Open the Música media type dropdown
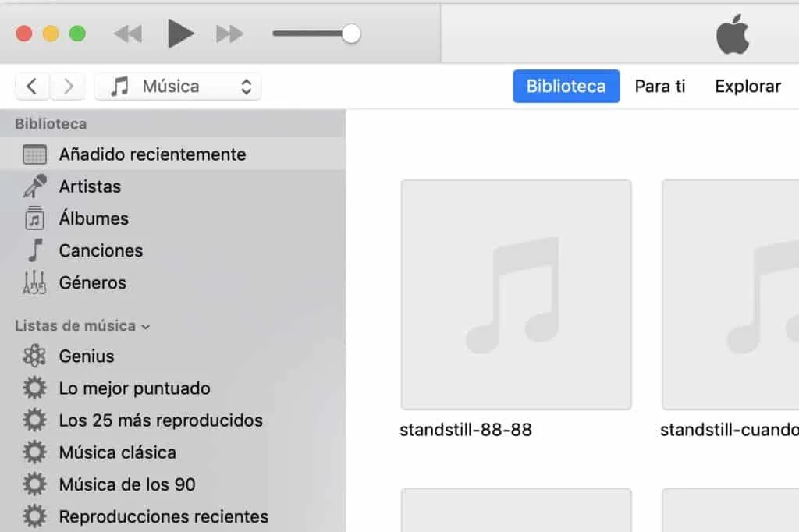The height and width of the screenshot is (532, 799). [177, 86]
